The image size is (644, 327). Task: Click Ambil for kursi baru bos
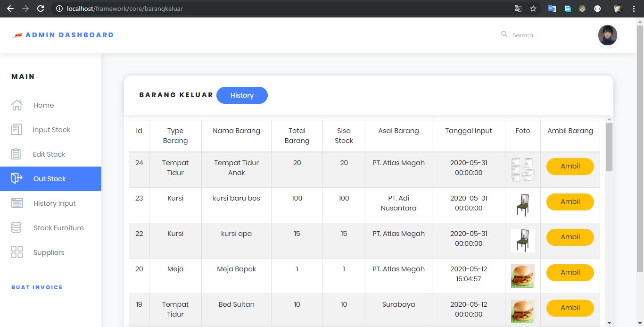570,202
